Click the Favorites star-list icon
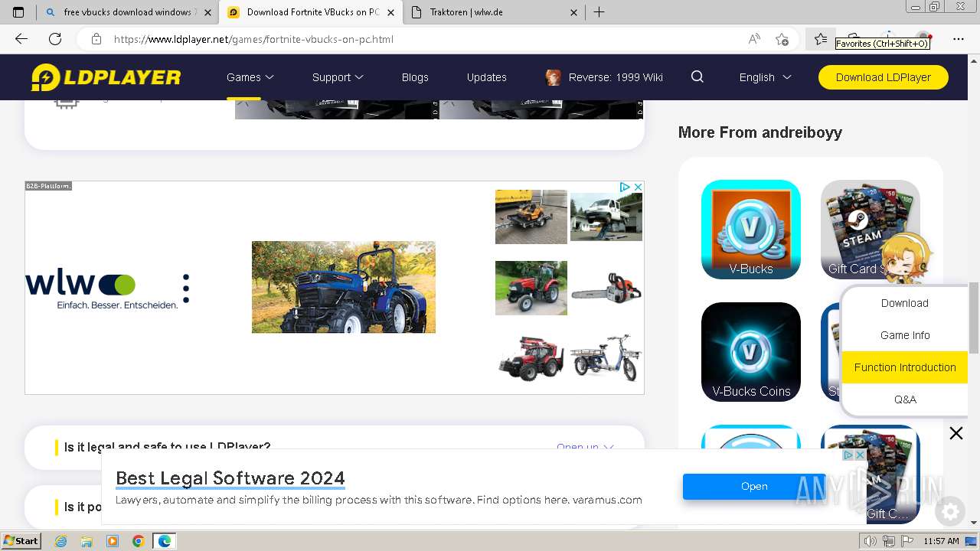Screen dimensions: 980x551 click(x=821, y=39)
